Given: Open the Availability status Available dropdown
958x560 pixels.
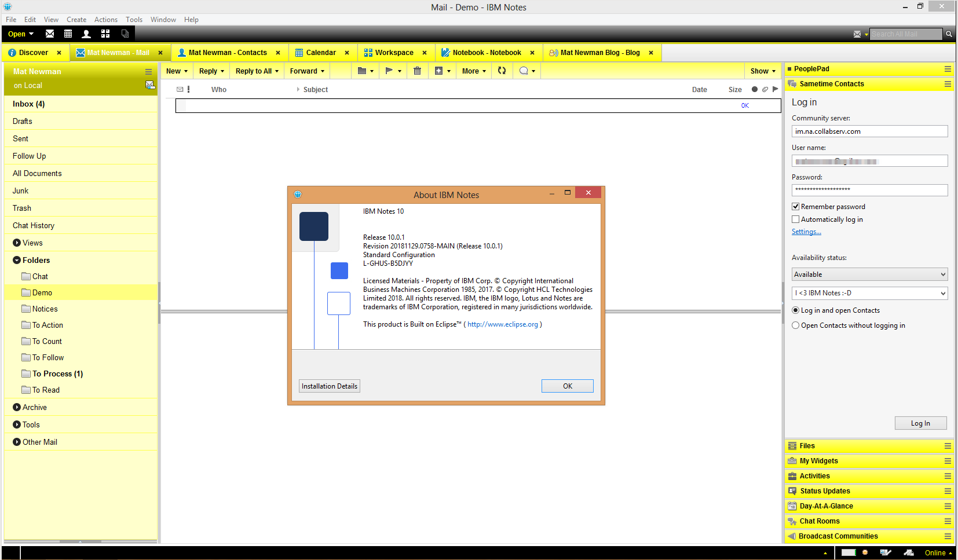Looking at the screenshot, I should [x=869, y=274].
